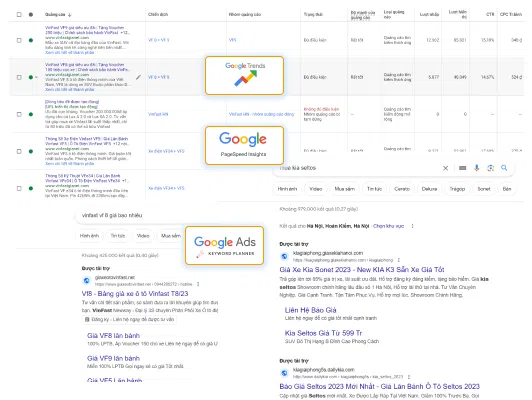Click into 'vinfast vf 8 giá bao nhiêu' search field
This screenshot has width=532, height=400.
136,215
